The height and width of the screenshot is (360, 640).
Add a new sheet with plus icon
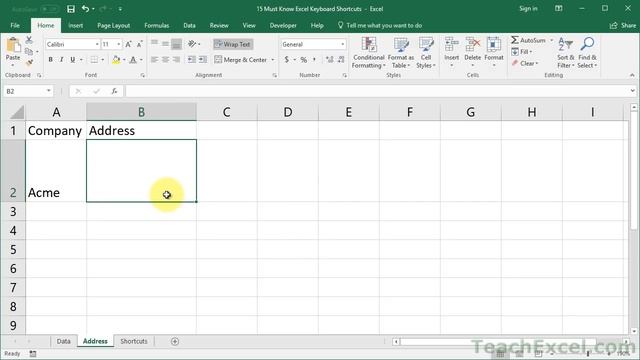(x=175, y=341)
